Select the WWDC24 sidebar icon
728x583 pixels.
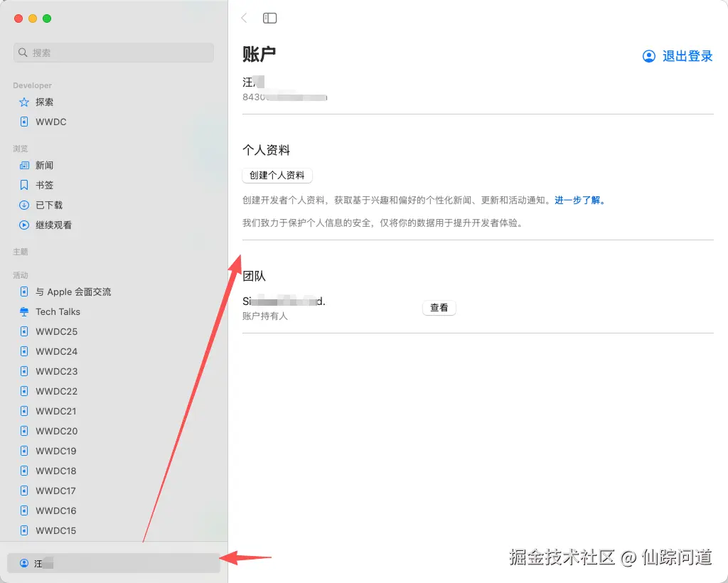pyautogui.click(x=24, y=351)
